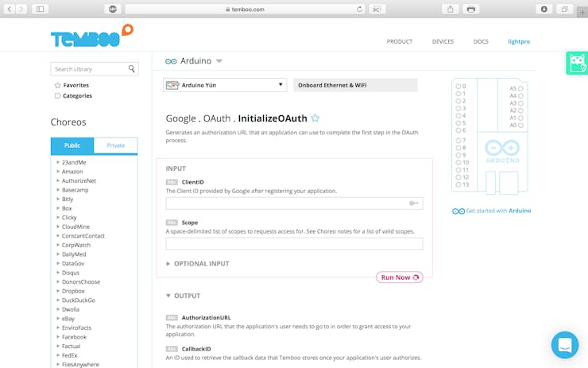Click the Scope input field
Image resolution: width=588 pixels, height=368 pixels.
click(x=294, y=244)
